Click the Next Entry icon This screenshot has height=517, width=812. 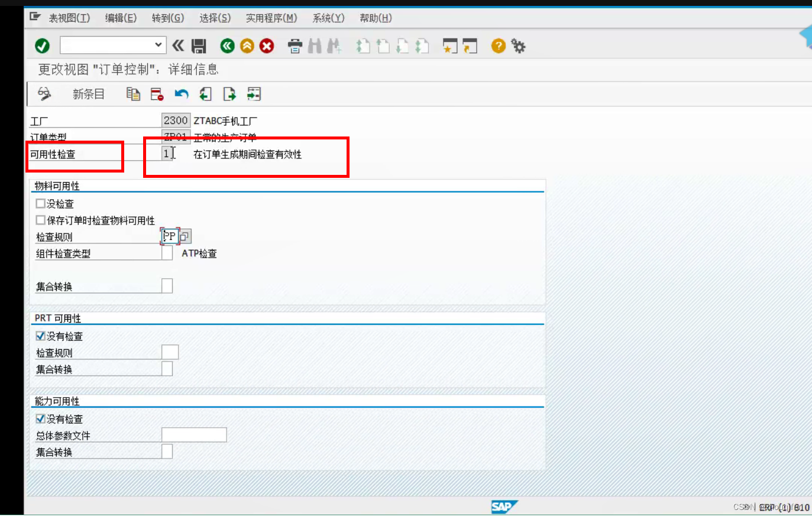tap(229, 93)
